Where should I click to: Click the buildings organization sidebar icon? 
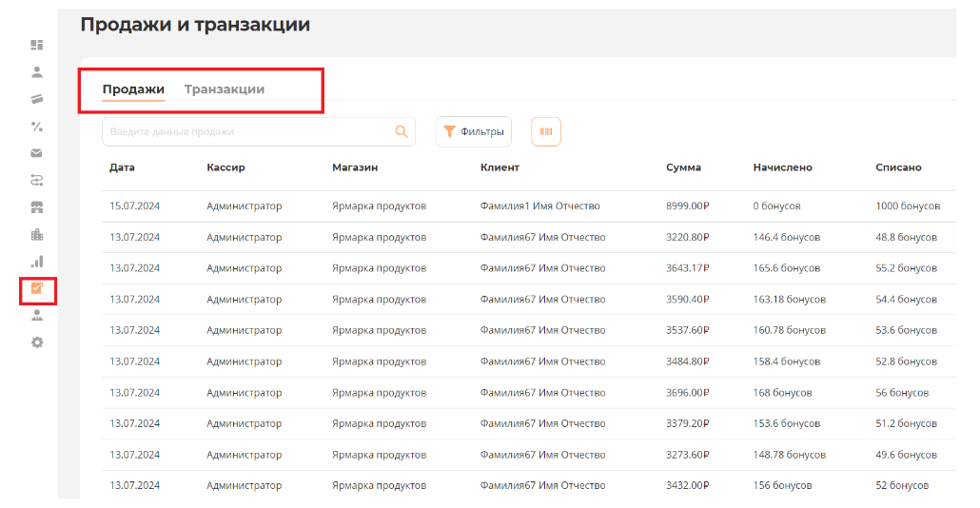37,234
